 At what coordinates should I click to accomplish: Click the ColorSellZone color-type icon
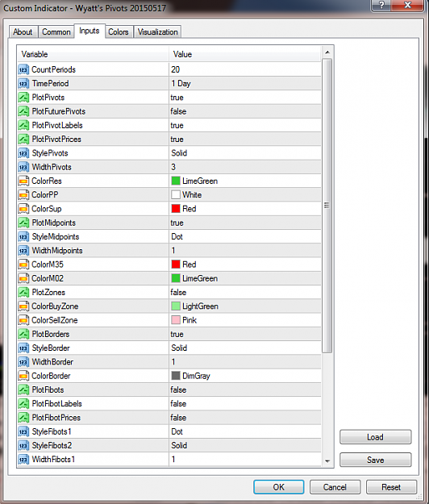click(x=23, y=320)
